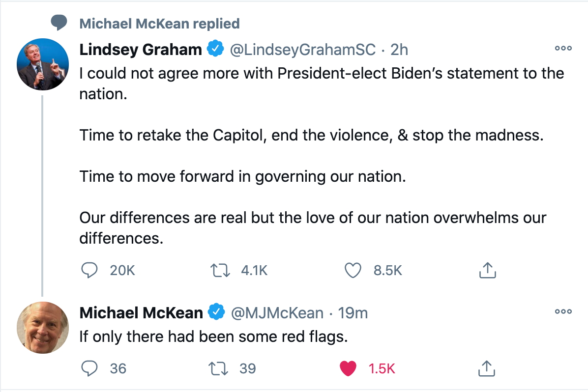Viewport: 588px width, 392px height.
Task: Click the Michael McKean display name in reply
Action: pyautogui.click(x=141, y=313)
